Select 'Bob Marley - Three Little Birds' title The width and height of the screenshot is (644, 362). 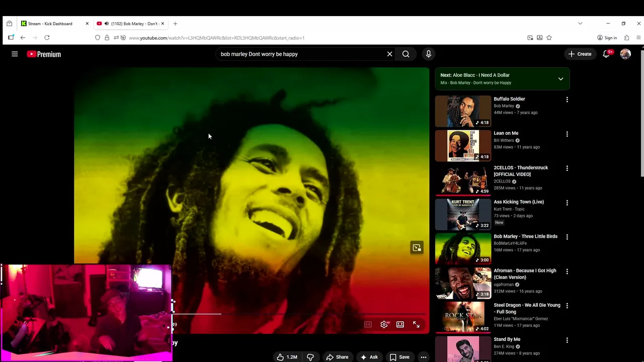point(525,236)
